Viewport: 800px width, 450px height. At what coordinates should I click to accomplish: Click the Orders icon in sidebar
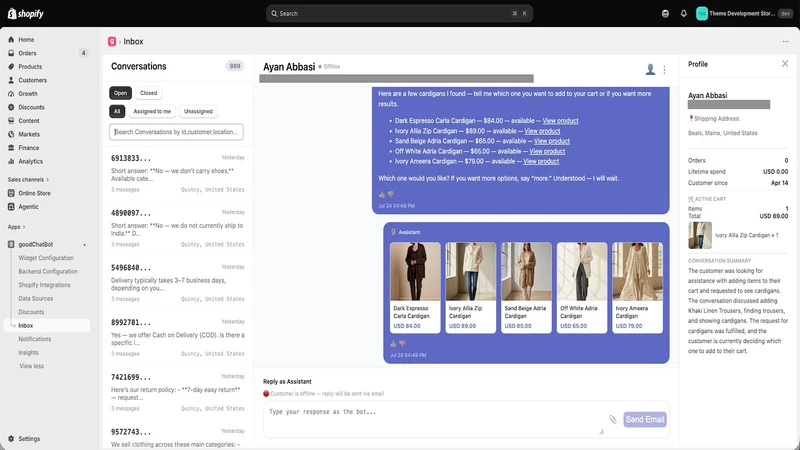coord(11,53)
